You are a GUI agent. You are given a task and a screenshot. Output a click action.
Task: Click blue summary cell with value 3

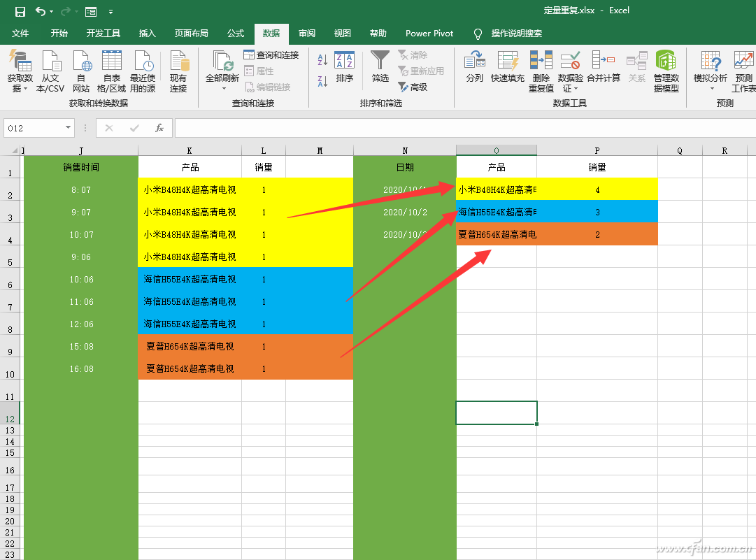[597, 212]
